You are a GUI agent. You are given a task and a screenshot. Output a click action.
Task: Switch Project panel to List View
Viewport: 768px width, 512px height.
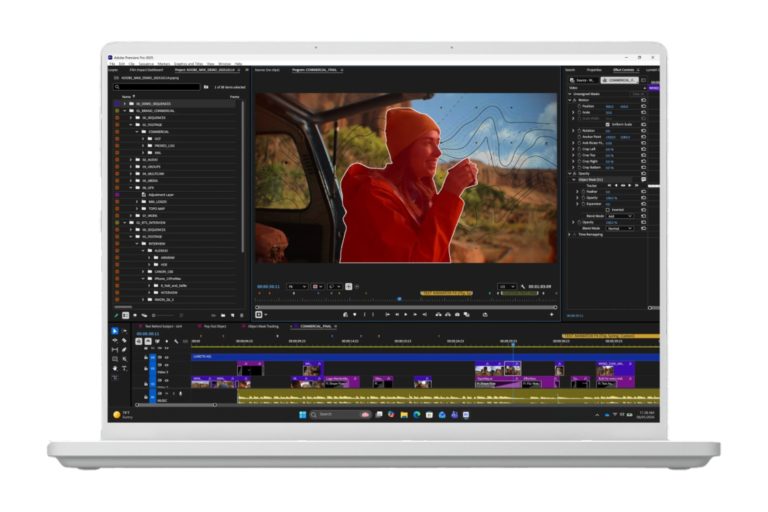point(125,316)
